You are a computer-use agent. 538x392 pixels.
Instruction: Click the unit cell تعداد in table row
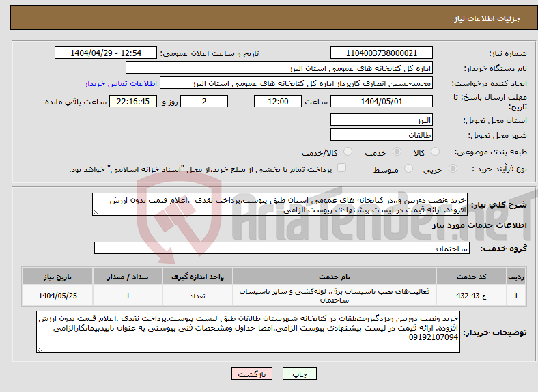pyautogui.click(x=197, y=296)
